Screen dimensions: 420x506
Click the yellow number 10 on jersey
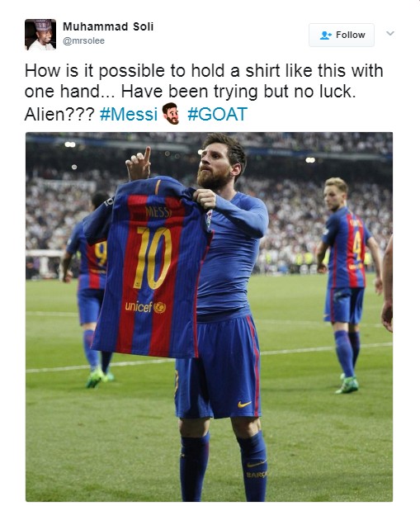click(152, 258)
